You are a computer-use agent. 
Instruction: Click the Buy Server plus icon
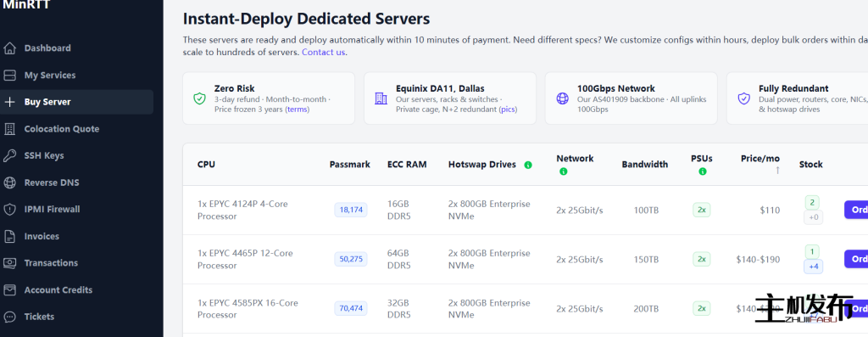point(9,102)
